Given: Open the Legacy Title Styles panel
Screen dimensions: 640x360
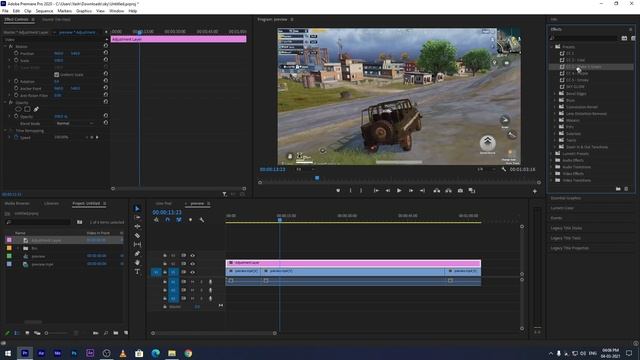Looking at the screenshot, I should [x=566, y=228].
